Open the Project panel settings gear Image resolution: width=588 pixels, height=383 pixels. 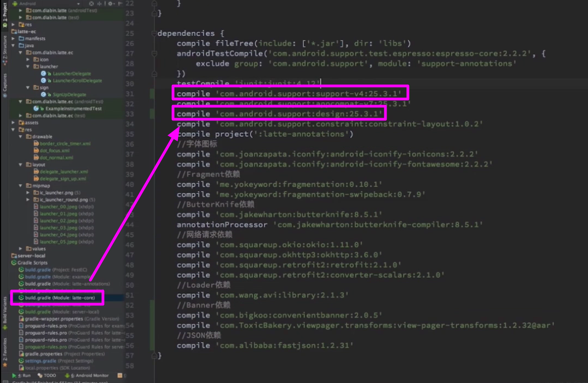coord(110,3)
